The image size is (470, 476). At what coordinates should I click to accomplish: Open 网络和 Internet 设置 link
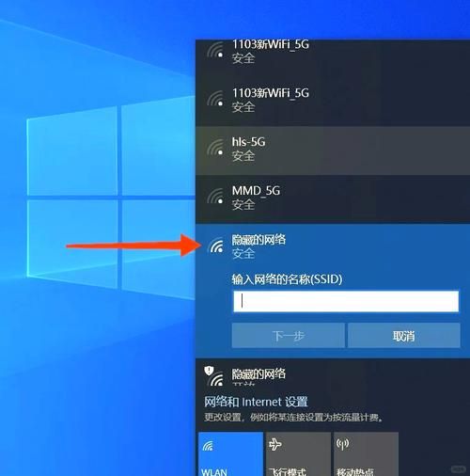point(256,402)
